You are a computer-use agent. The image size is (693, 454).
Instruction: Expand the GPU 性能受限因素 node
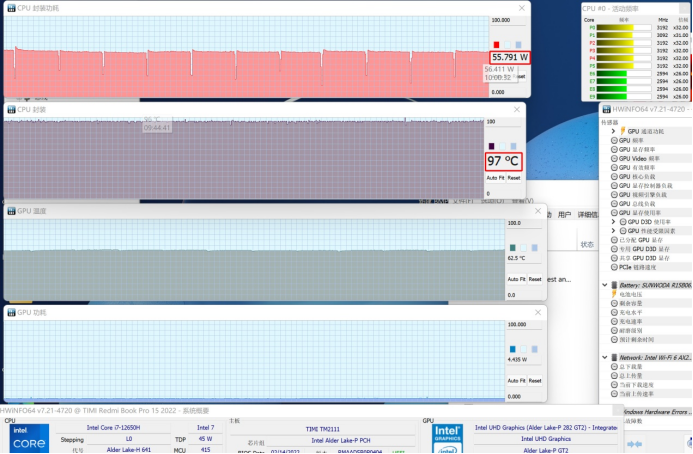[x=613, y=231]
